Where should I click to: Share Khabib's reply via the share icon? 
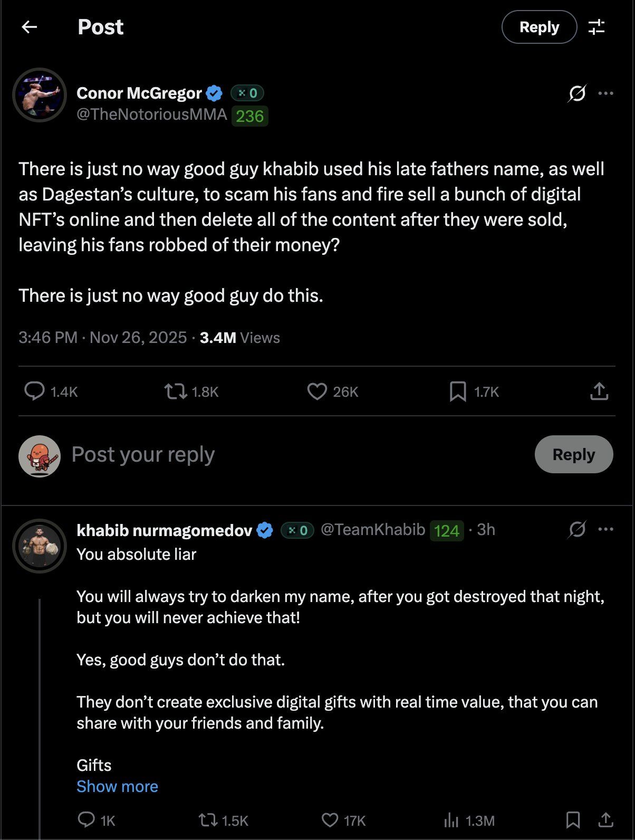[605, 820]
